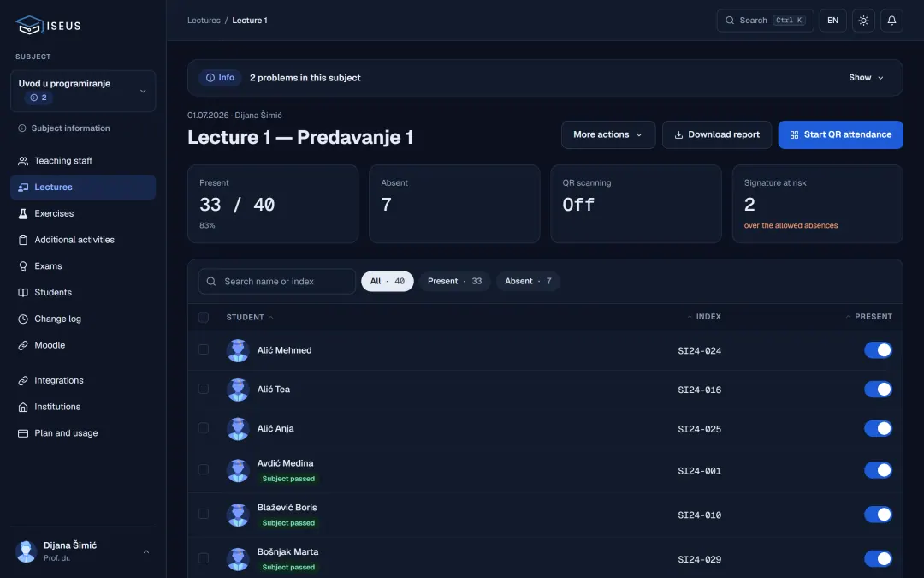Expand the Dijana Šimić user menu
This screenshot has width=924, height=578.
coord(83,551)
